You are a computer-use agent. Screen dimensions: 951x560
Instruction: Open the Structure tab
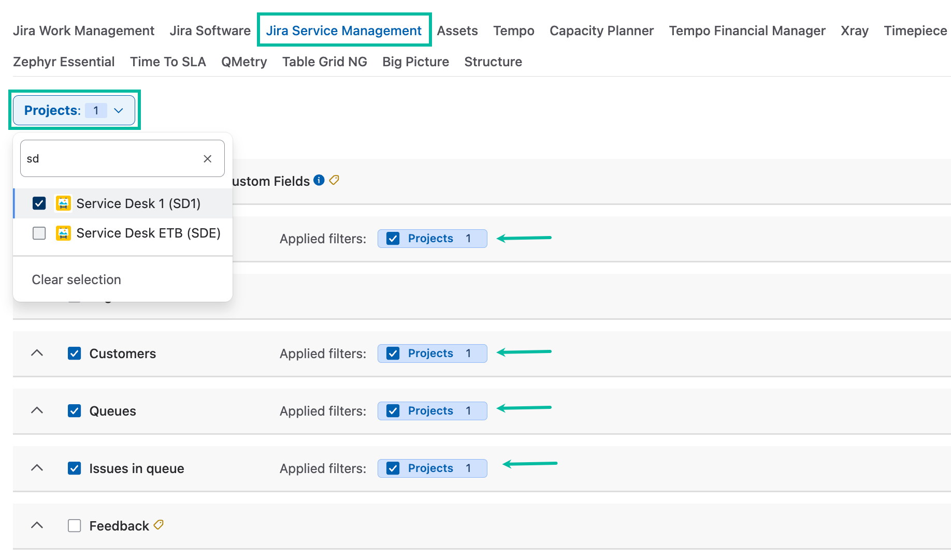493,62
